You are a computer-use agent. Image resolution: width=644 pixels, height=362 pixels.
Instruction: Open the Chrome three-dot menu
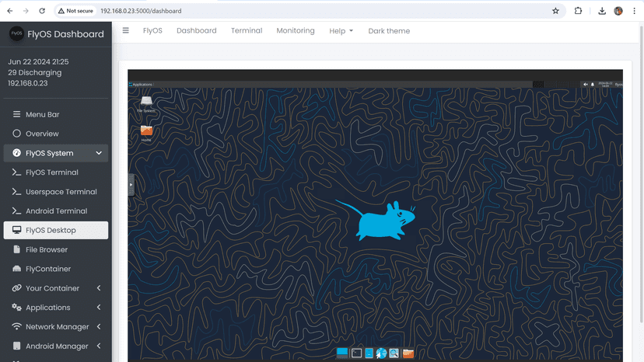pyautogui.click(x=634, y=11)
